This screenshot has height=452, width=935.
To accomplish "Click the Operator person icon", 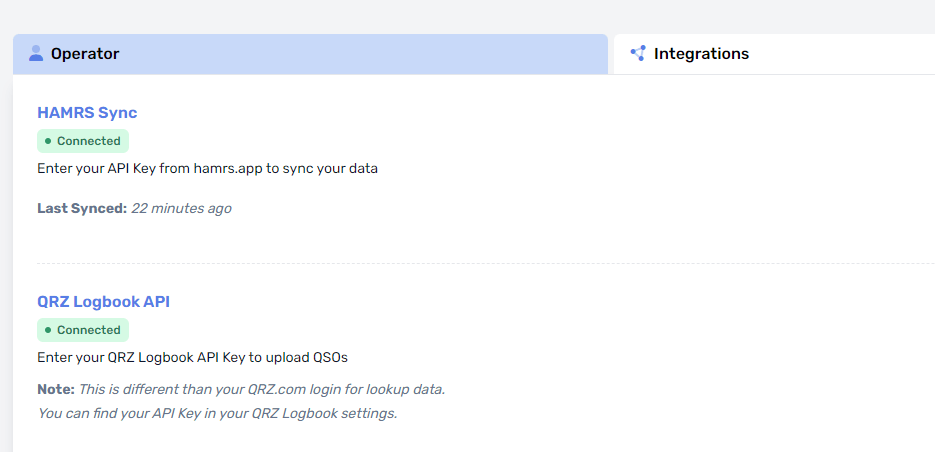I will [36, 53].
